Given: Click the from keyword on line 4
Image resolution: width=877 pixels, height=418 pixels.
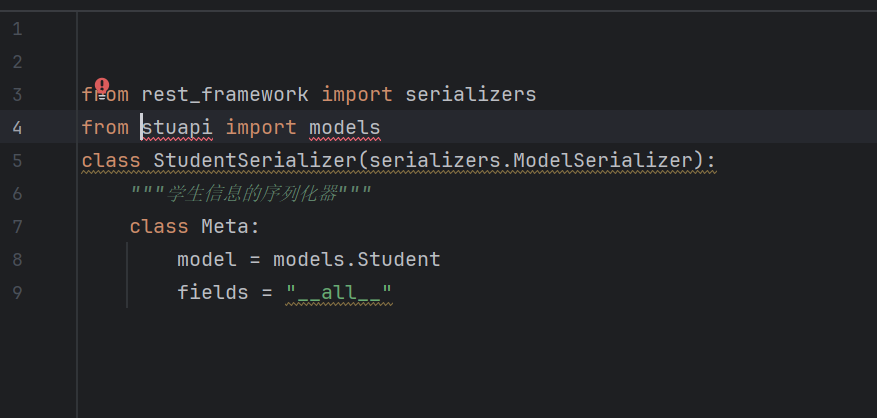Looking at the screenshot, I should (x=105, y=128).
